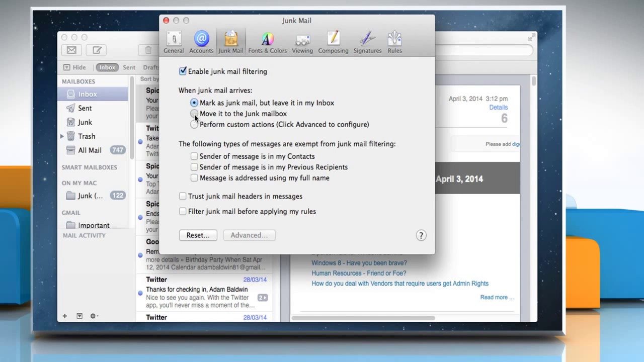Select Perform custom actions radio
This screenshot has width=644, height=362.
click(194, 124)
